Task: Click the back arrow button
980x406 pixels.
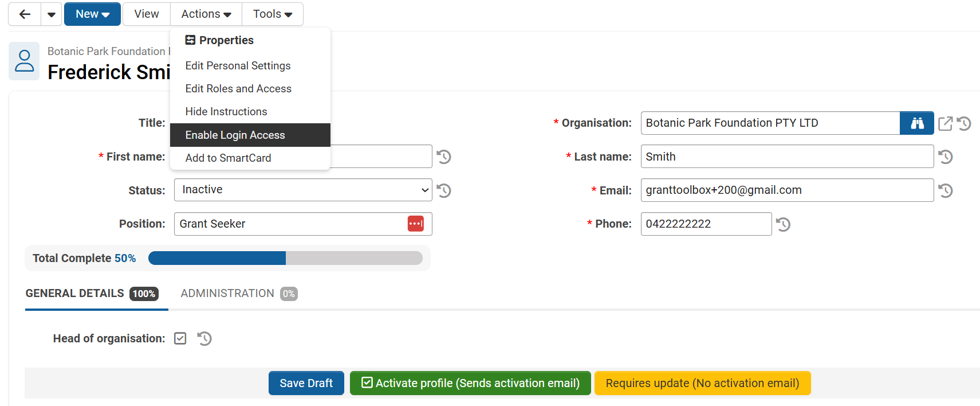Action: point(25,14)
